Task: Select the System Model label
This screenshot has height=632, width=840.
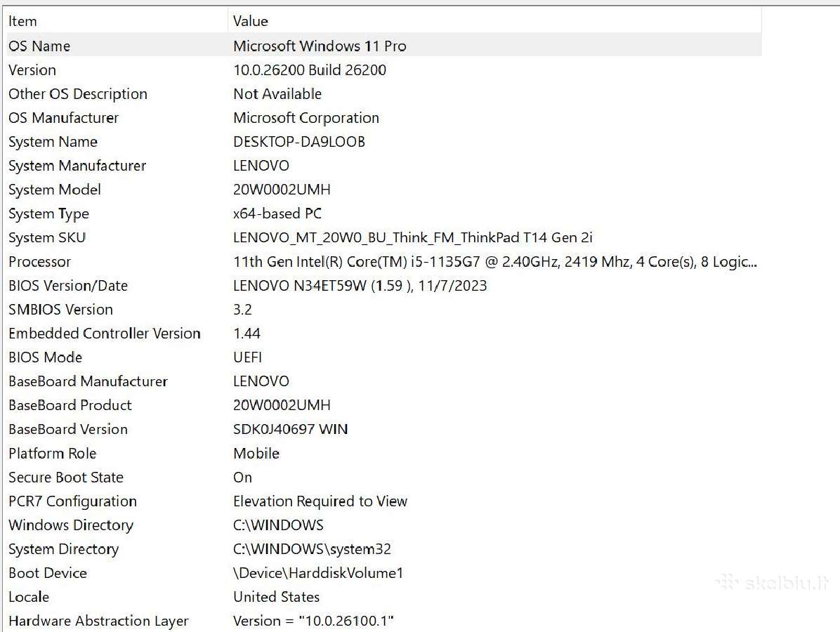Action: point(55,190)
